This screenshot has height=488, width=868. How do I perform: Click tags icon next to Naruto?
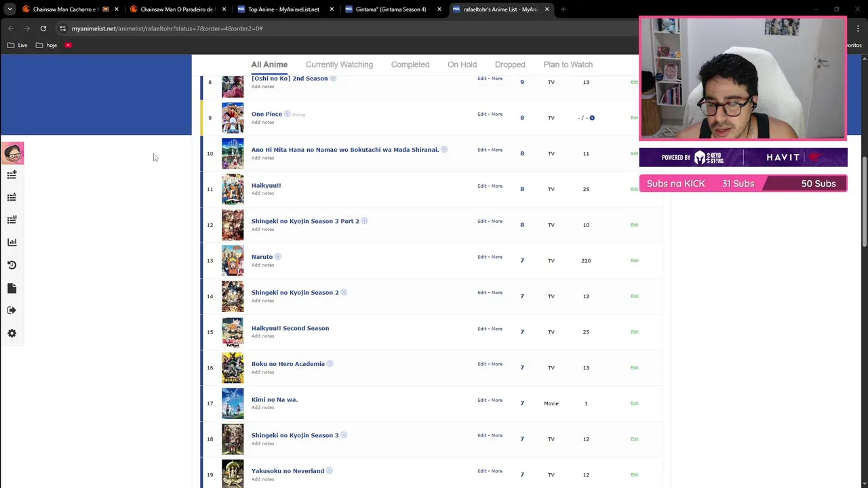pos(277,257)
